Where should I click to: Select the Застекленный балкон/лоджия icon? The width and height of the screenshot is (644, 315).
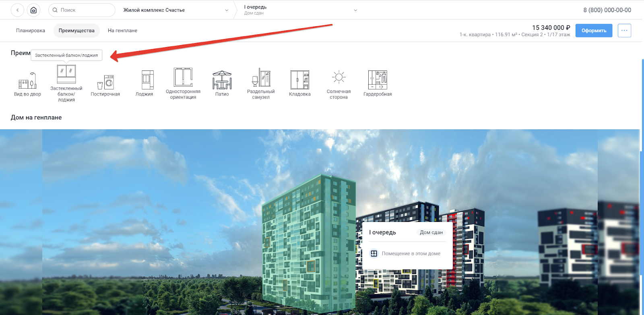[x=66, y=74]
